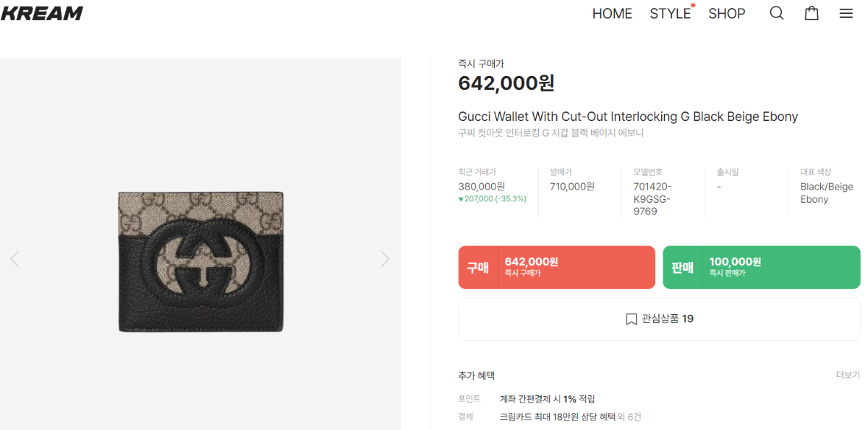Click the bookmark icon for 관심상품
This screenshot has width=868, height=430.
pyautogui.click(x=631, y=319)
